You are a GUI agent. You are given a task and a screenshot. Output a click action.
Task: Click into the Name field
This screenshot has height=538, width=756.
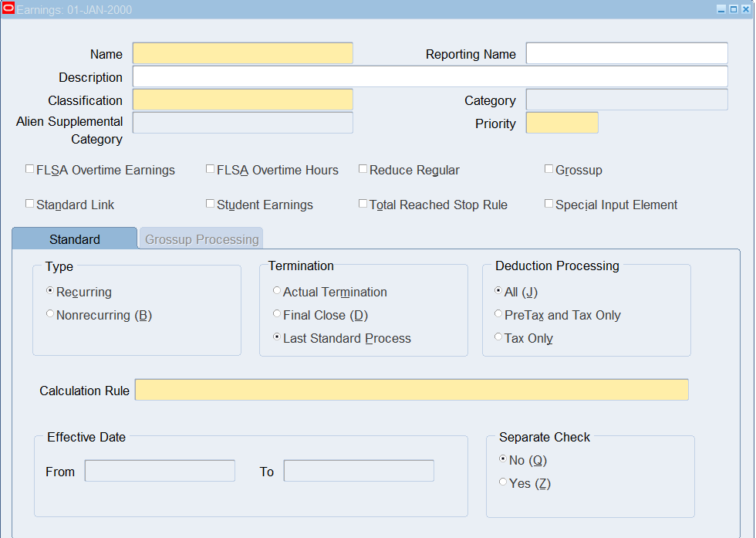point(242,53)
